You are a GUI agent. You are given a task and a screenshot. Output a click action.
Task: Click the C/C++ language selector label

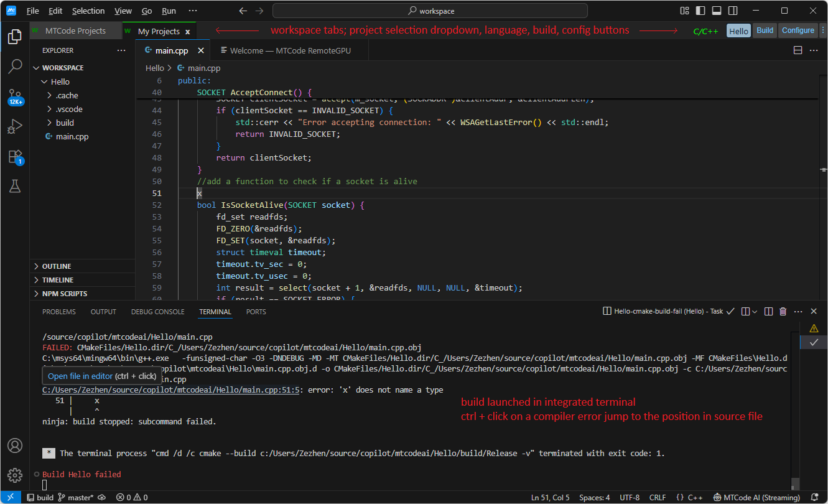pos(706,31)
